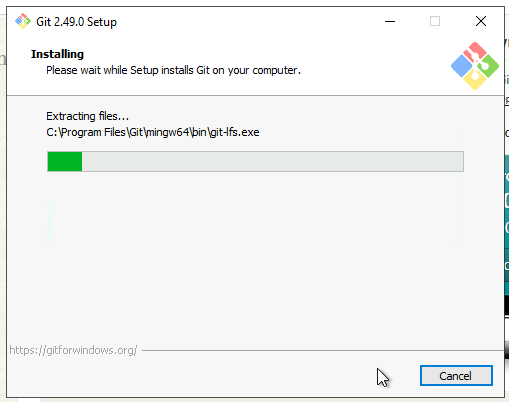Screen dimensions: 509x402
Task: Click the green diamond of the Git logo
Action: [488, 66]
